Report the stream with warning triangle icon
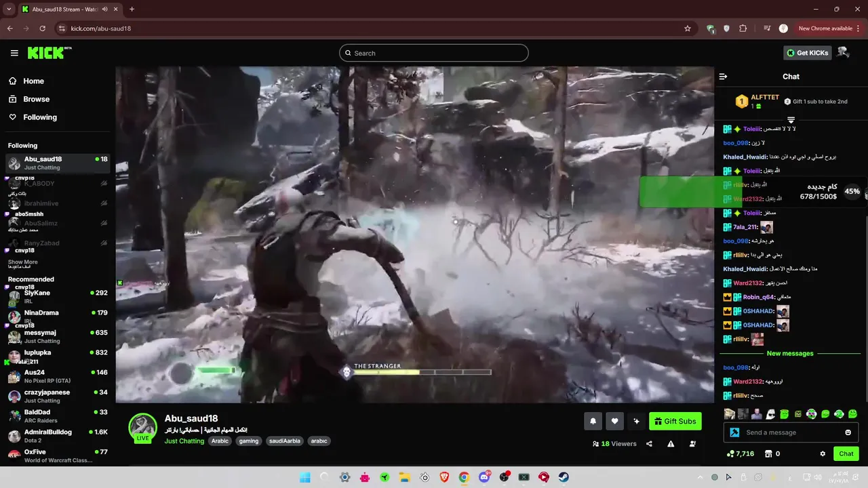 point(671,444)
